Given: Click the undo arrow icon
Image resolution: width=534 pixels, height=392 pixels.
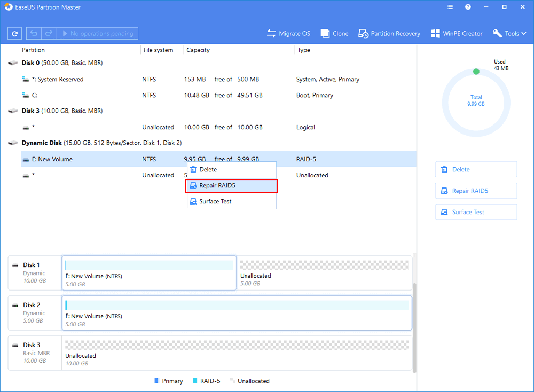Looking at the screenshot, I should (34, 33).
